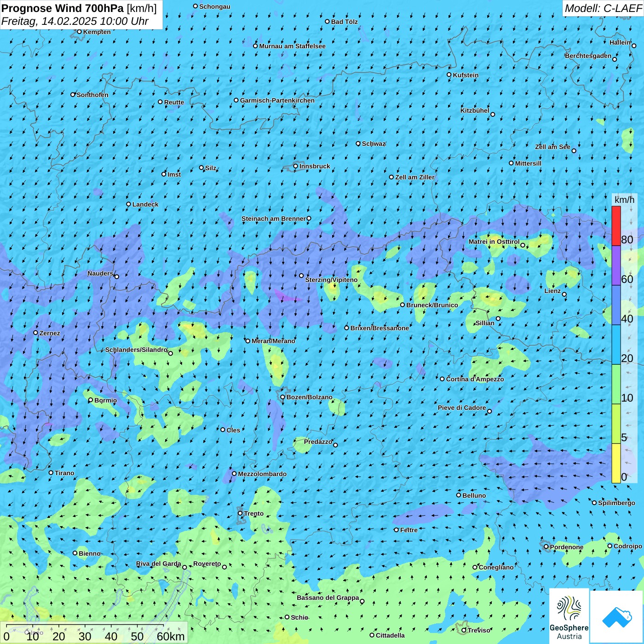The height and width of the screenshot is (644, 644).
Task: Click the Bruneck/Brunico label
Action: click(x=432, y=305)
